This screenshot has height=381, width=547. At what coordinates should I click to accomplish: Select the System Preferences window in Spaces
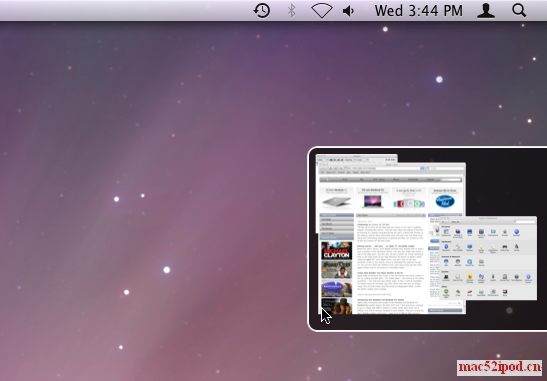point(488,258)
